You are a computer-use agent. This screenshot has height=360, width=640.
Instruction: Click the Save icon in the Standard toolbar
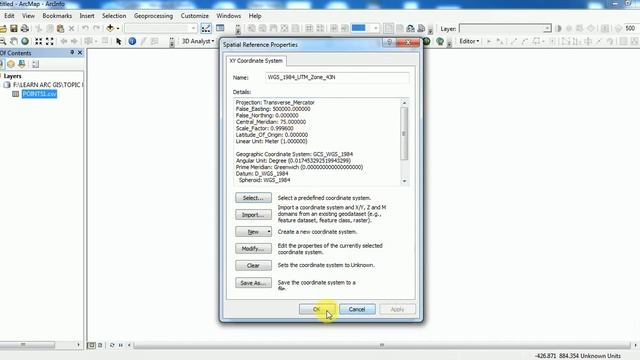click(x=14, y=28)
